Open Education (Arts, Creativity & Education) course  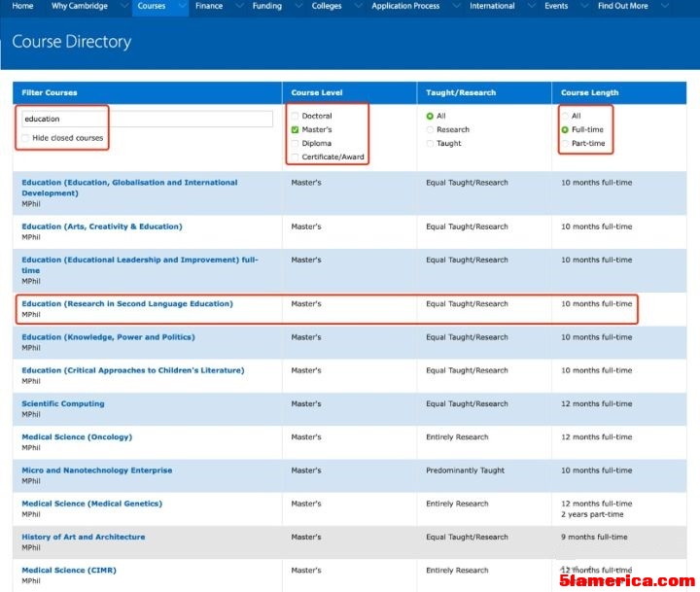(102, 226)
